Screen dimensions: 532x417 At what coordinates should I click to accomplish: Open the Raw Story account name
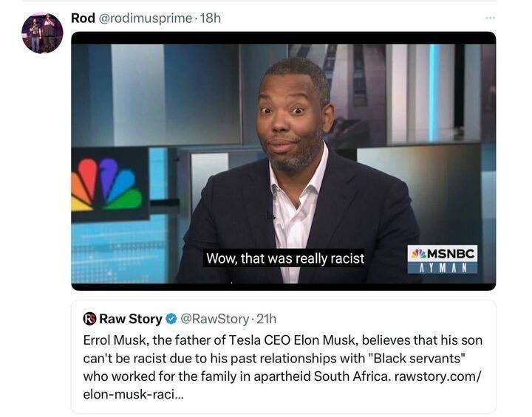pyautogui.click(x=130, y=319)
